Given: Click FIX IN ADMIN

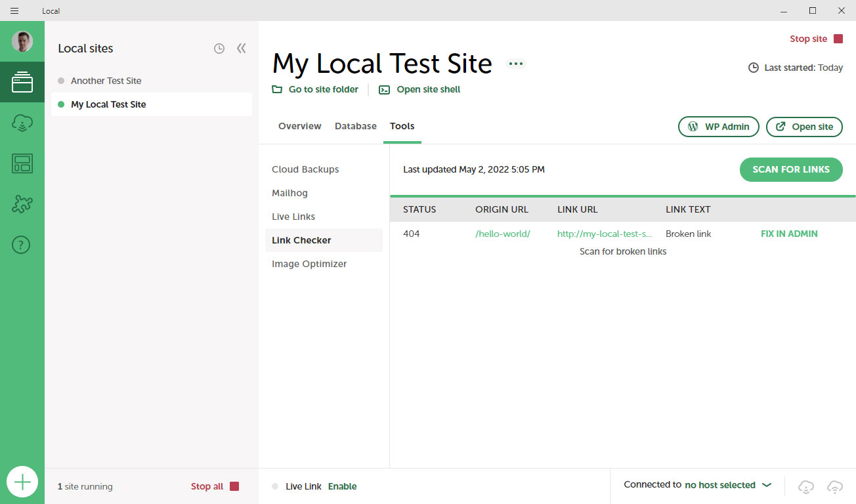Looking at the screenshot, I should 789,234.
